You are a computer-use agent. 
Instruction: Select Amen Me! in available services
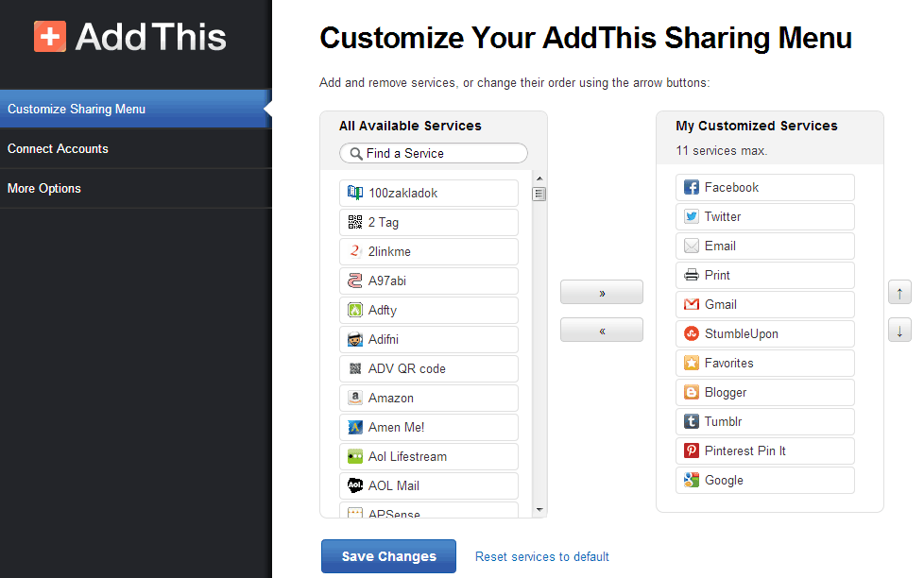[429, 427]
